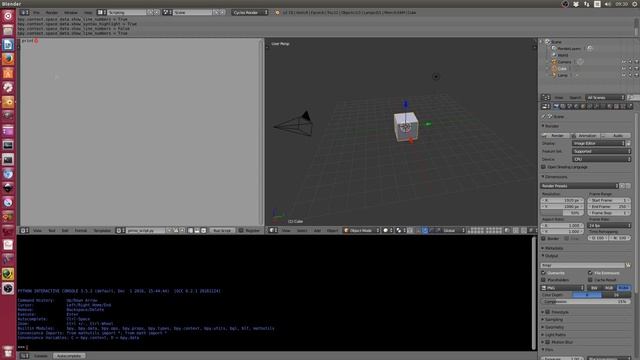Toggle the File Extensions checkbox
Image resolution: width=640 pixels, height=360 pixels.
pos(590,273)
